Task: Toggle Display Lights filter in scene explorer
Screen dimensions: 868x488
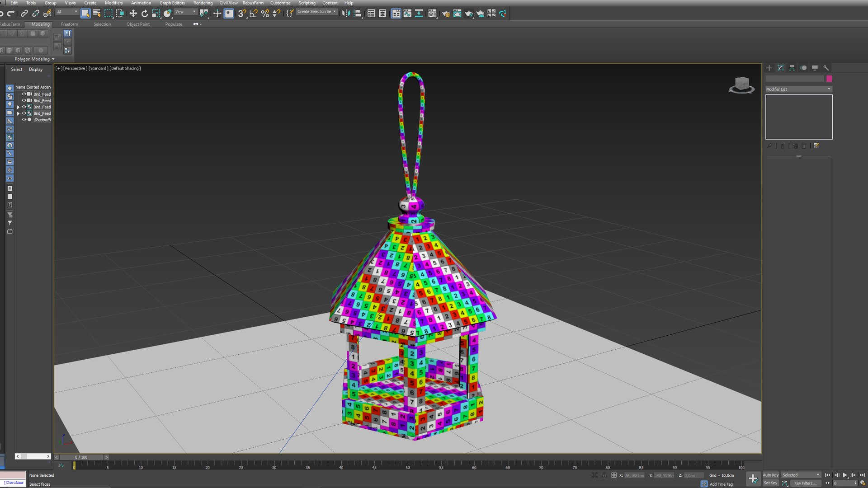Action: tap(9, 104)
